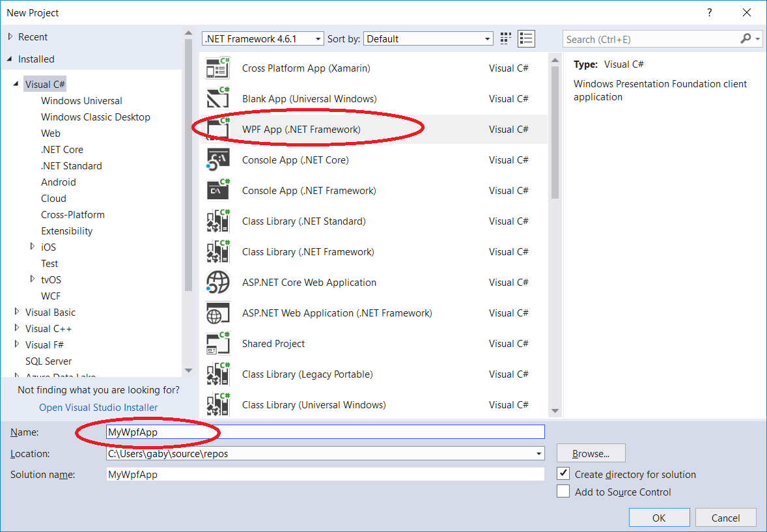This screenshot has width=767, height=532.
Task: Enable Add to Source Control checkbox
Action: coord(563,492)
